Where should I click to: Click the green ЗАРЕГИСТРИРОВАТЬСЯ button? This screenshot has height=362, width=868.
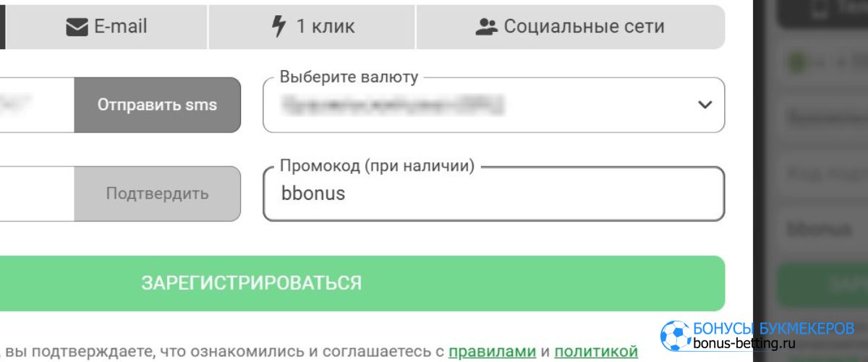(x=362, y=283)
